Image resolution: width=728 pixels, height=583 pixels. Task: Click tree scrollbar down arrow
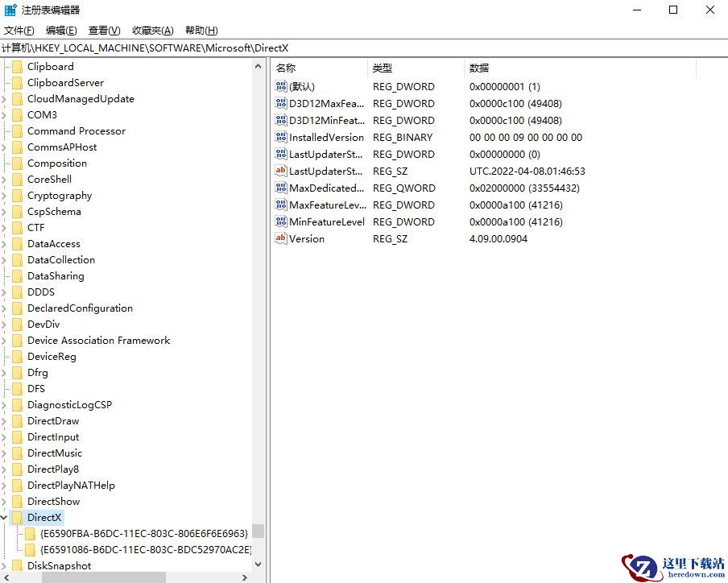tap(259, 564)
